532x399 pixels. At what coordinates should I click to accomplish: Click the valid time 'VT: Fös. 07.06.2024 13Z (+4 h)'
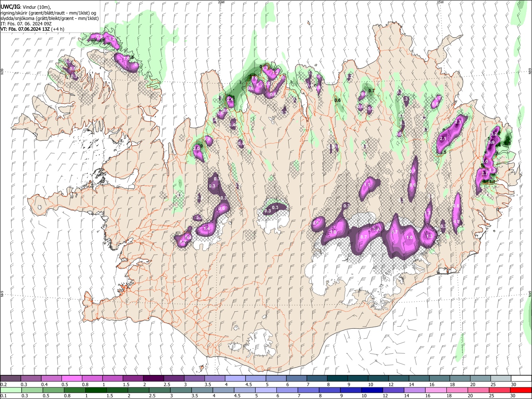32,30
